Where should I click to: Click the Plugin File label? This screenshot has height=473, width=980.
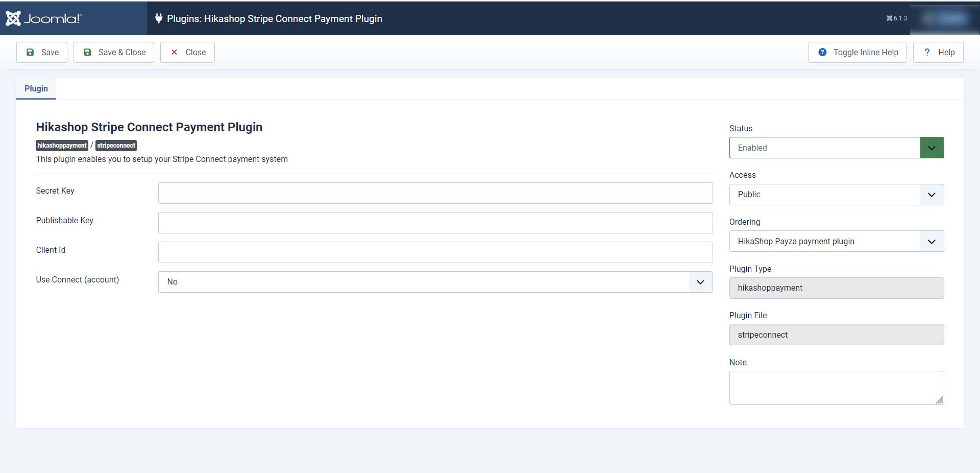click(x=748, y=315)
